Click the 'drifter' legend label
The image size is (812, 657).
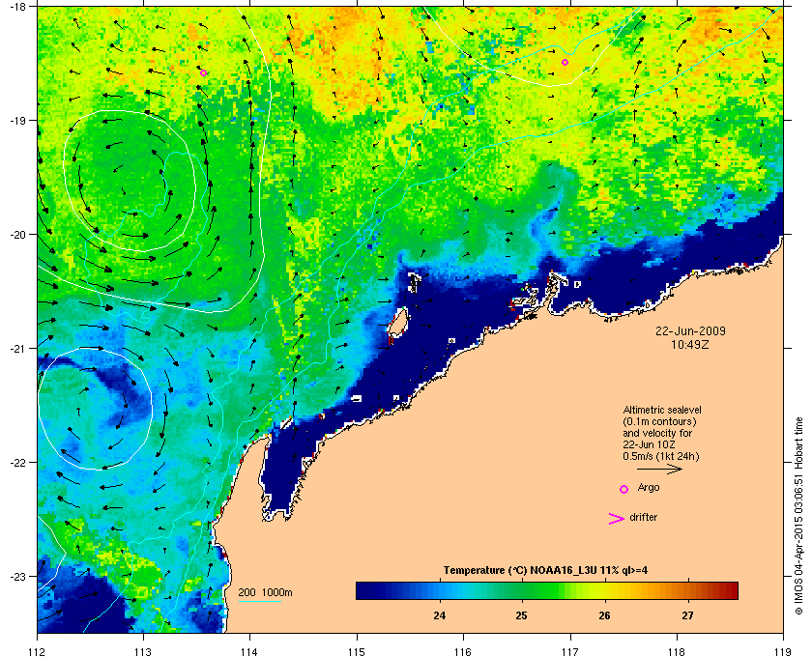coord(644,517)
